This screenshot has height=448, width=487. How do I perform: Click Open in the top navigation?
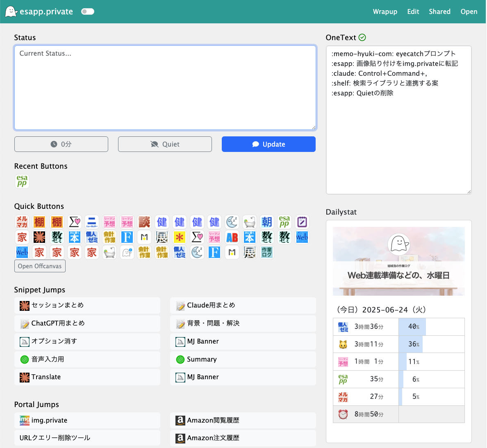pyautogui.click(x=469, y=11)
